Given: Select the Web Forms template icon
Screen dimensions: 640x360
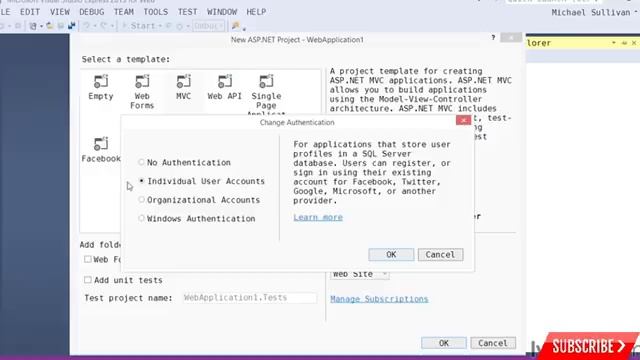Looking at the screenshot, I should pyautogui.click(x=142, y=82).
